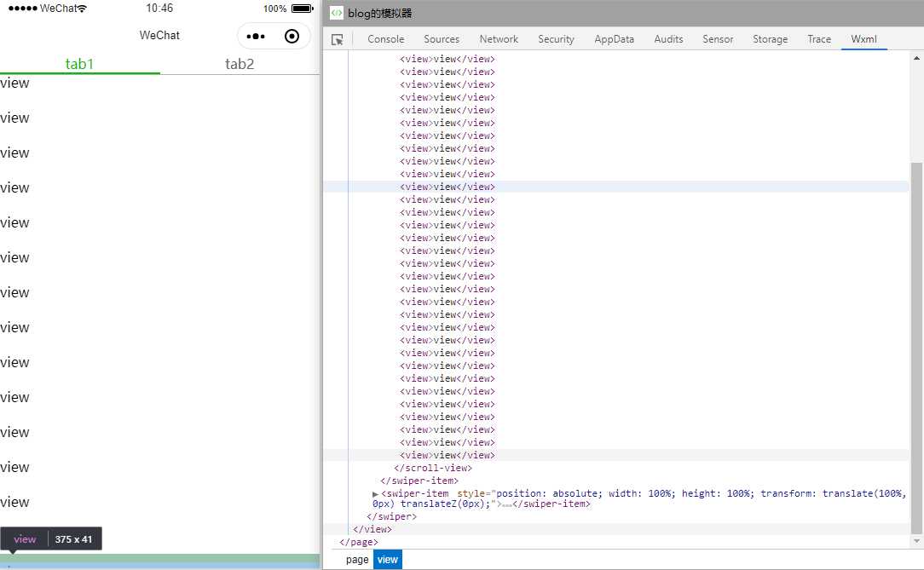Click the blog的模拟器 title text

tap(379, 13)
